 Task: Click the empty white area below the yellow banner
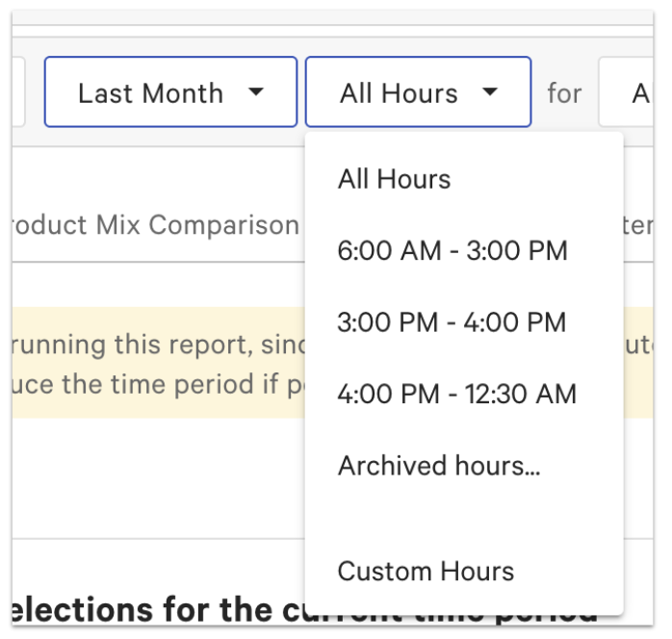pyautogui.click(x=154, y=476)
